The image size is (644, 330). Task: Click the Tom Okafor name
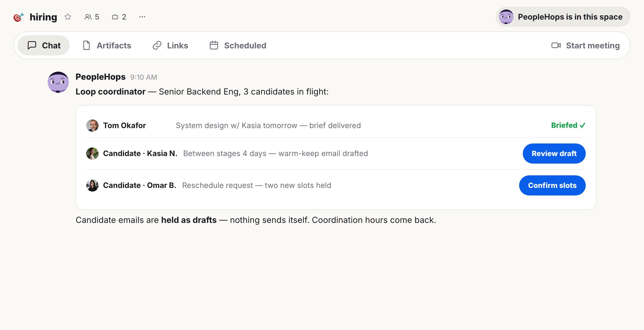[124, 125]
